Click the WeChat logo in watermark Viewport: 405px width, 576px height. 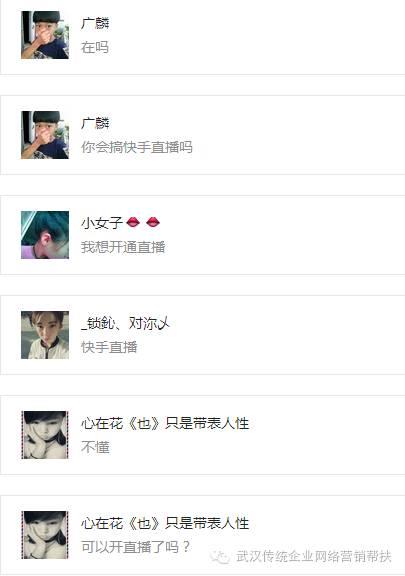click(x=220, y=556)
